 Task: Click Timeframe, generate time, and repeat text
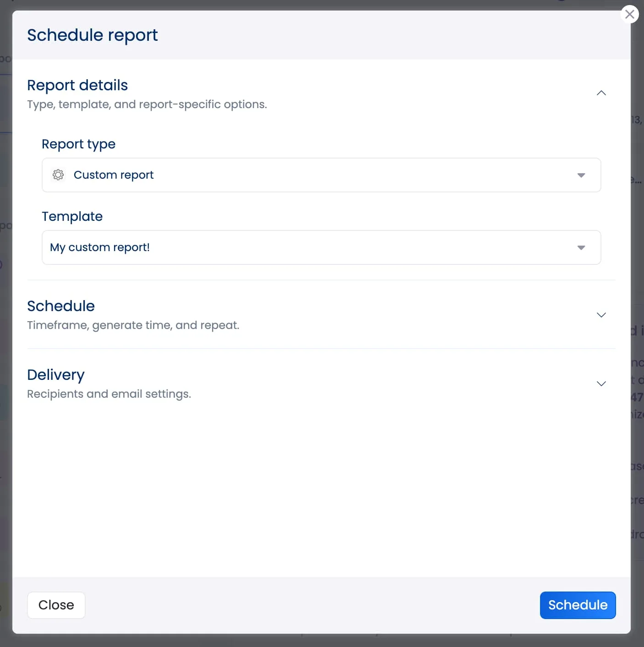[133, 325]
